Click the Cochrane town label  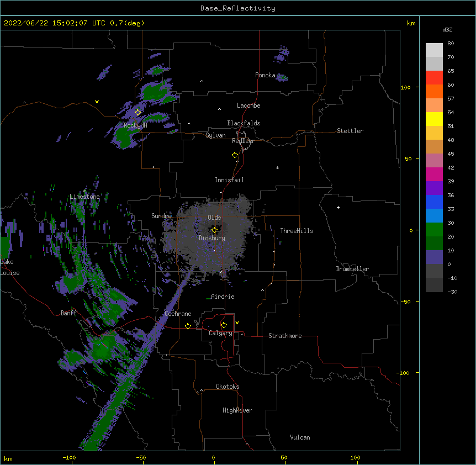(x=178, y=314)
